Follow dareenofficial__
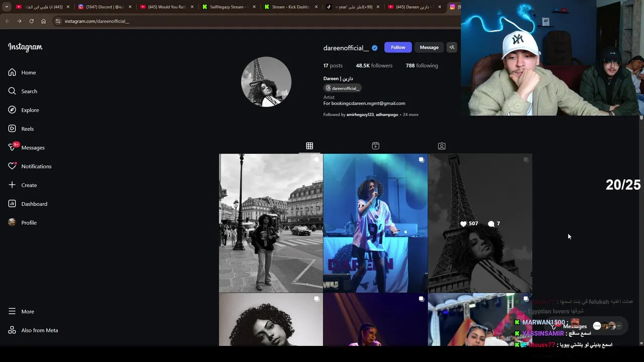Screen dimensions: 644x362 point(398,47)
